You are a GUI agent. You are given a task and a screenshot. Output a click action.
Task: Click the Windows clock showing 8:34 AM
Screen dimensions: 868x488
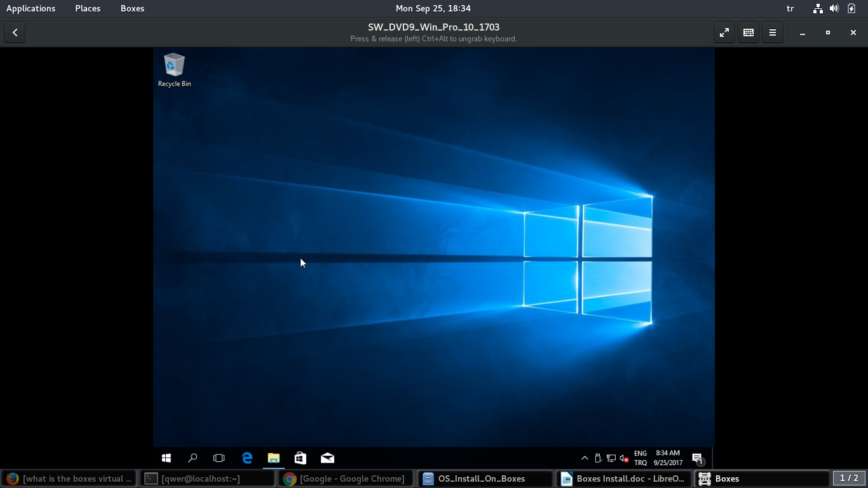tap(668, 458)
